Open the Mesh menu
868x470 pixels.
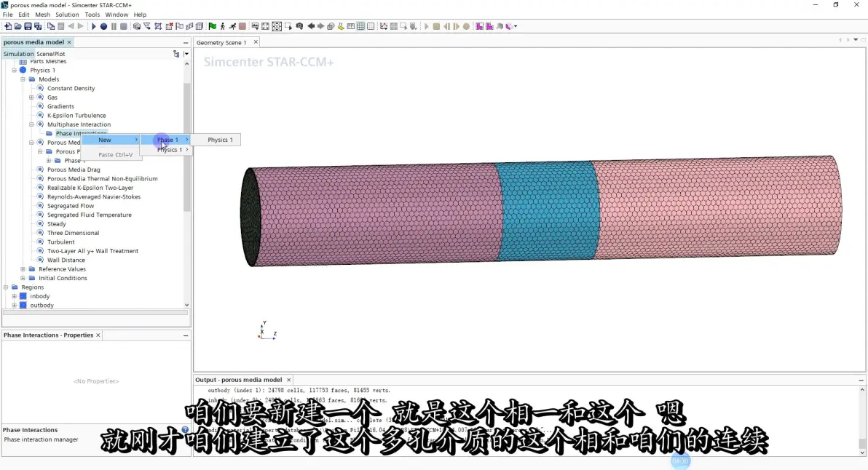click(42, 15)
